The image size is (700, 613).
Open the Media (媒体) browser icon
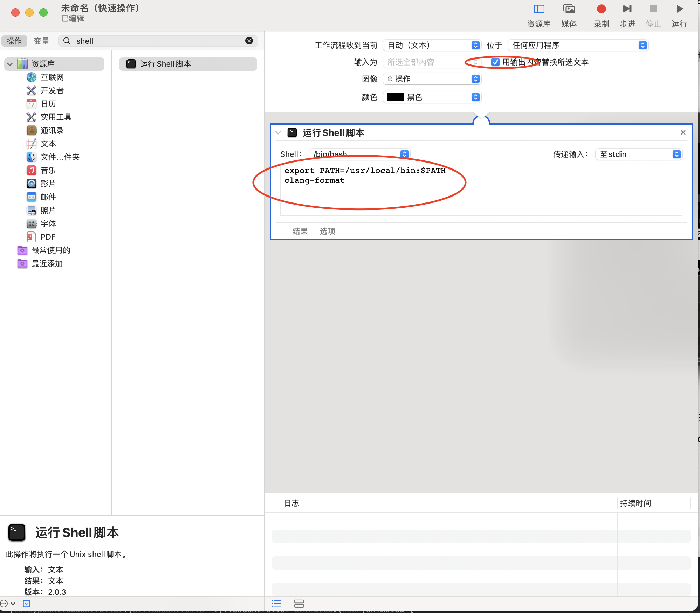(569, 9)
